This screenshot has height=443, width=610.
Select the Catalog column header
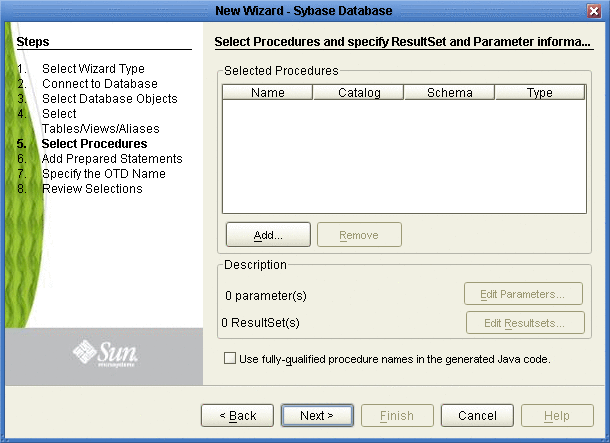pyautogui.click(x=359, y=93)
